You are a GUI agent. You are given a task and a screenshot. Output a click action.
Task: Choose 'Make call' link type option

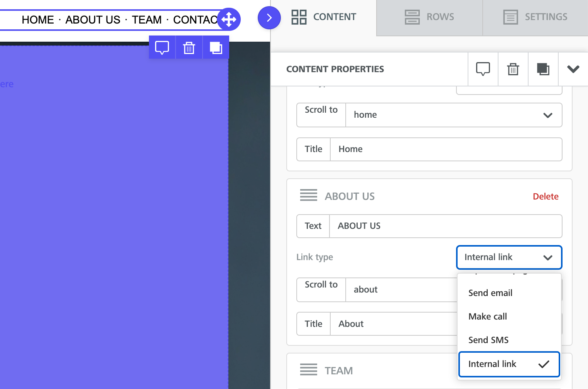[509, 316]
